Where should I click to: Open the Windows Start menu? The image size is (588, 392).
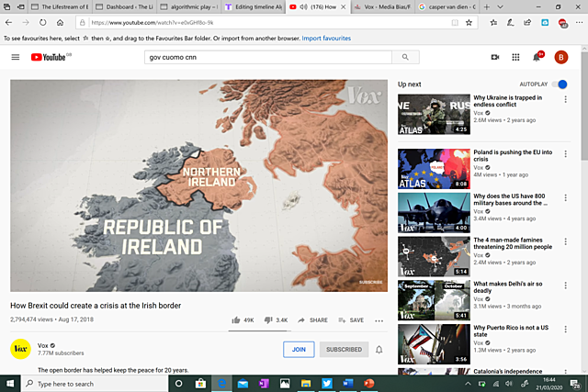[x=10, y=384]
